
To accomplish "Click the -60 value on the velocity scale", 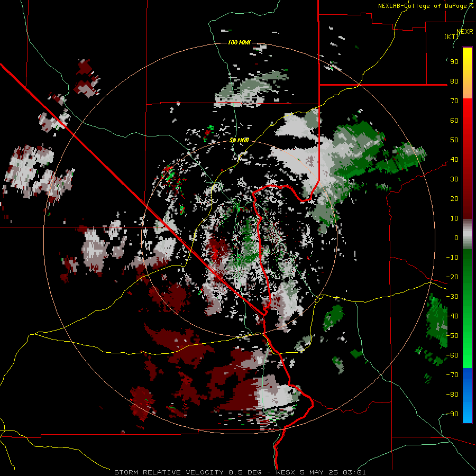I will click(x=452, y=355).
